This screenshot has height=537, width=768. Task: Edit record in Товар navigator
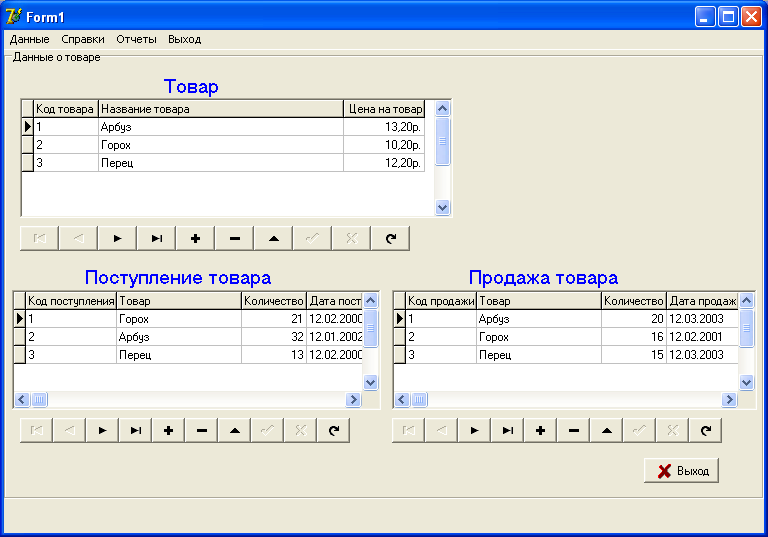pyautogui.click(x=274, y=239)
